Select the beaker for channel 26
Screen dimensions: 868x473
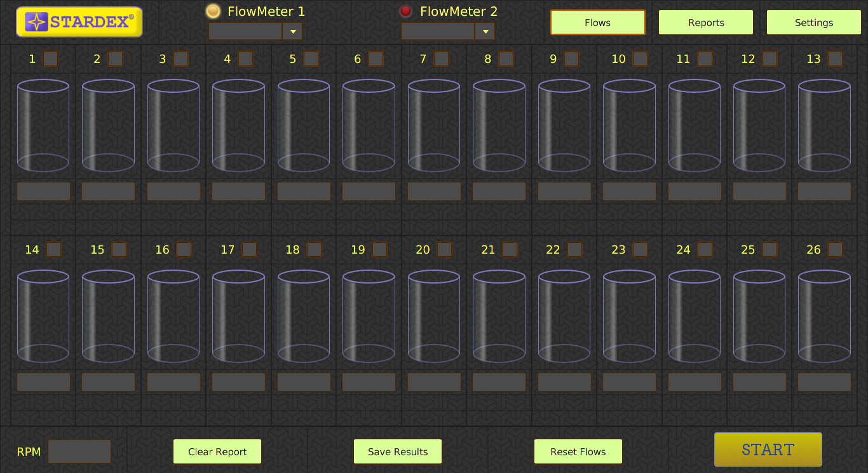click(825, 316)
